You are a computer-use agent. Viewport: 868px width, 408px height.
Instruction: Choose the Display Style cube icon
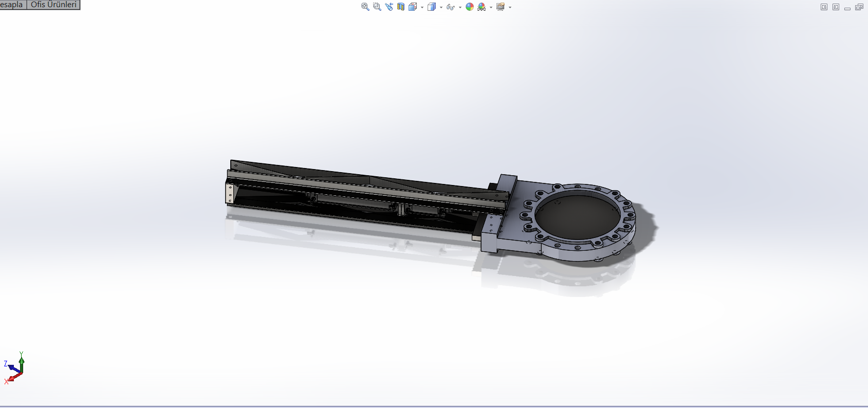[432, 7]
